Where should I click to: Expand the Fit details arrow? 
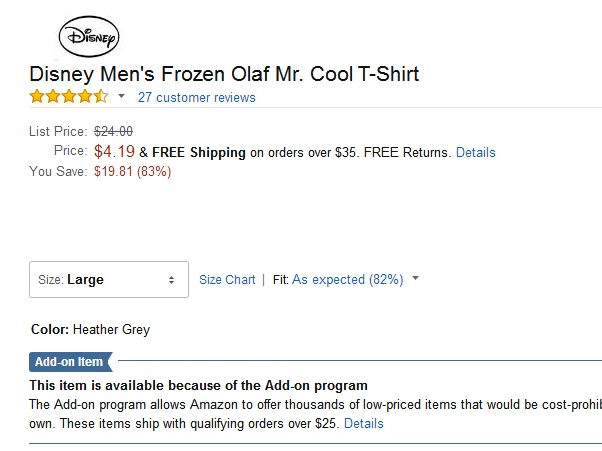pos(415,278)
